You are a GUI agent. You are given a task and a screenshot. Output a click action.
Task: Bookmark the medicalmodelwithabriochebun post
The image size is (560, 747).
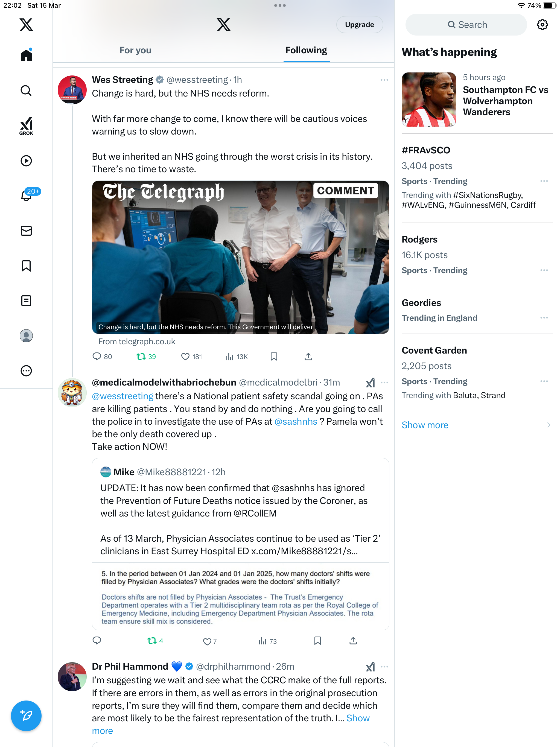tap(317, 641)
